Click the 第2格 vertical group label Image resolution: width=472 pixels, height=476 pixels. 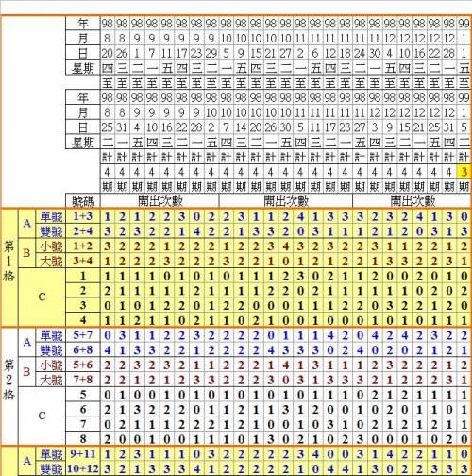(x=9, y=380)
